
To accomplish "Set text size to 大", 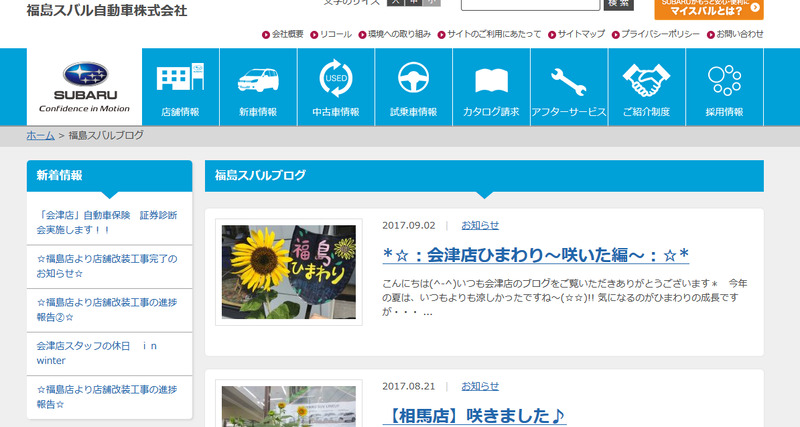I will (x=395, y=3).
